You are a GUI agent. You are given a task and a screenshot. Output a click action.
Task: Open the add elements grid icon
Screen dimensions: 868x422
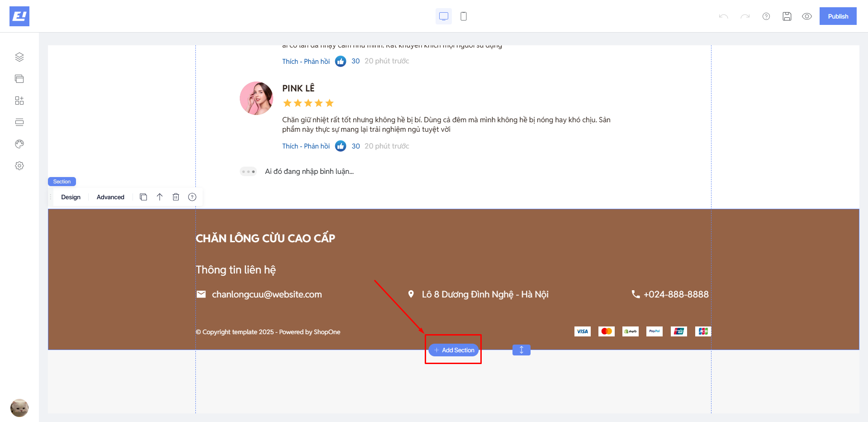click(x=19, y=101)
